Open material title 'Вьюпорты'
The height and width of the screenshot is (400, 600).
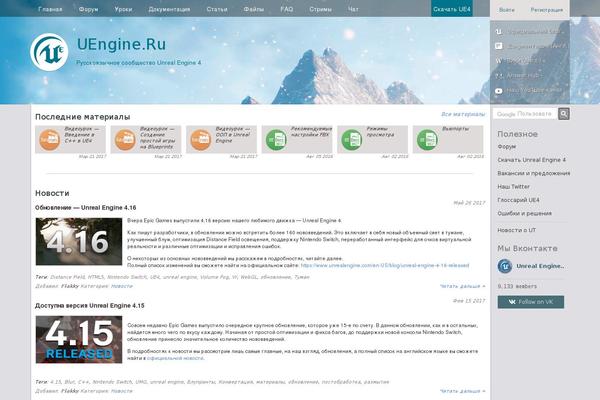click(x=455, y=129)
